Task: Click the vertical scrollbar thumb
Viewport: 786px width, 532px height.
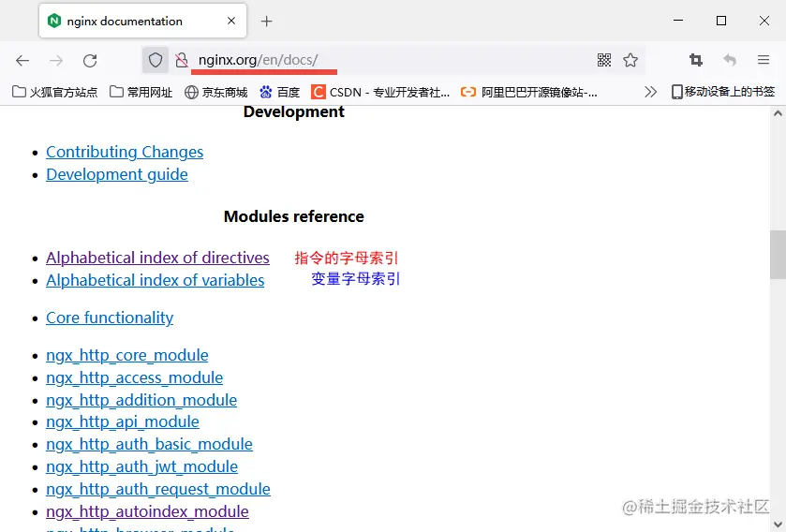Action: point(778,255)
